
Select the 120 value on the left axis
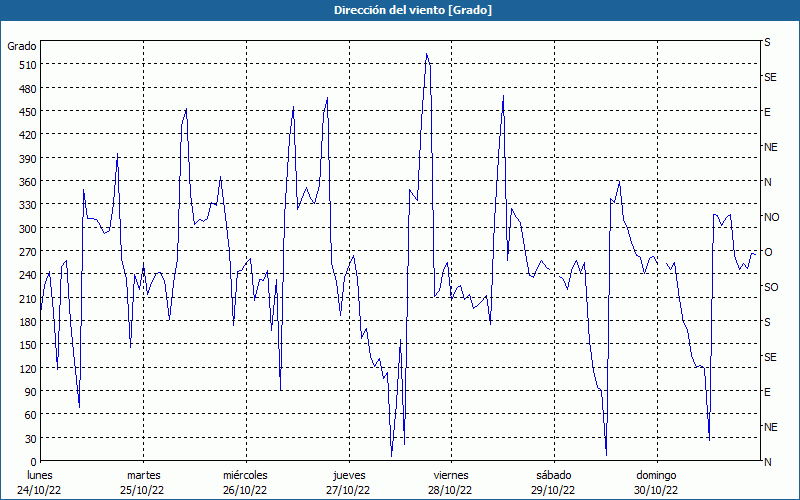(x=27, y=368)
